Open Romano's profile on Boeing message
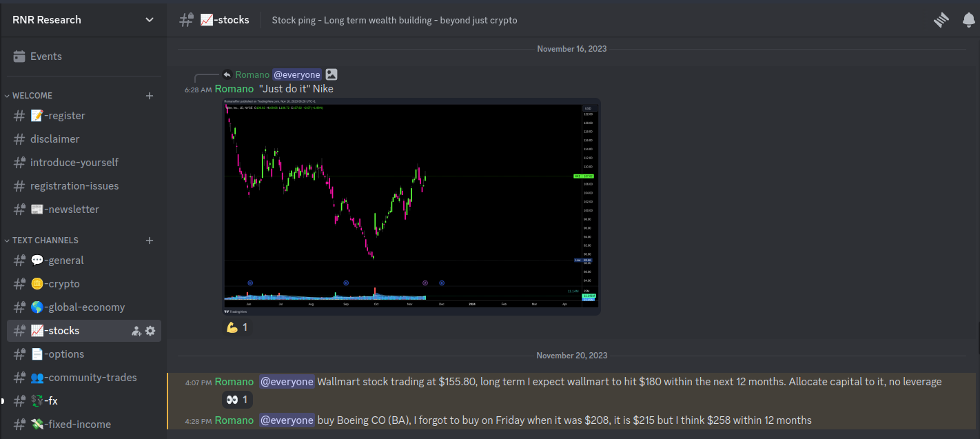Viewport: 980px width, 439px height. pyautogui.click(x=234, y=420)
